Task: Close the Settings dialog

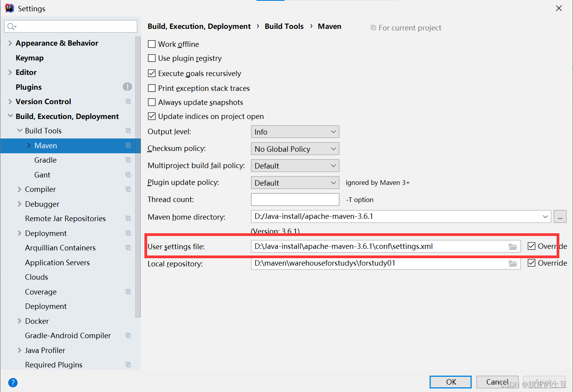Action: coord(559,8)
